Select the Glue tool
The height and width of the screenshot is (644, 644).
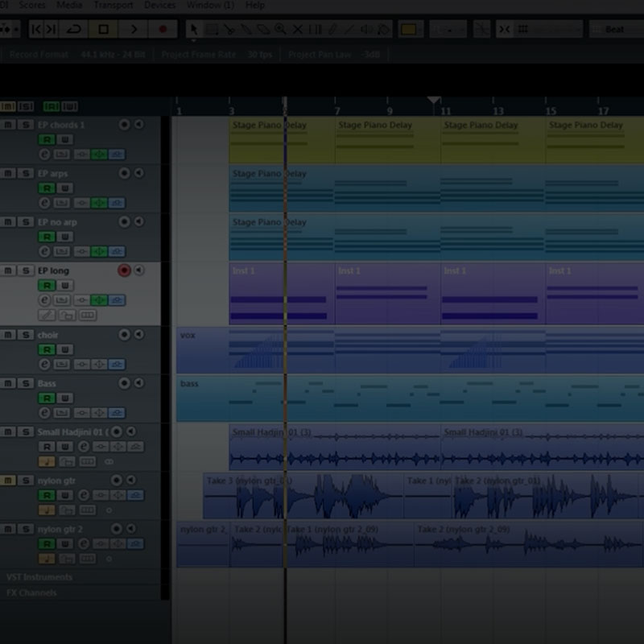[246, 30]
